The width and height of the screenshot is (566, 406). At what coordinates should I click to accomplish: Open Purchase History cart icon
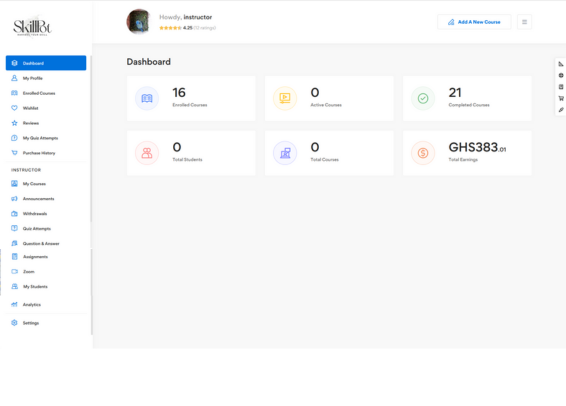pyautogui.click(x=14, y=153)
